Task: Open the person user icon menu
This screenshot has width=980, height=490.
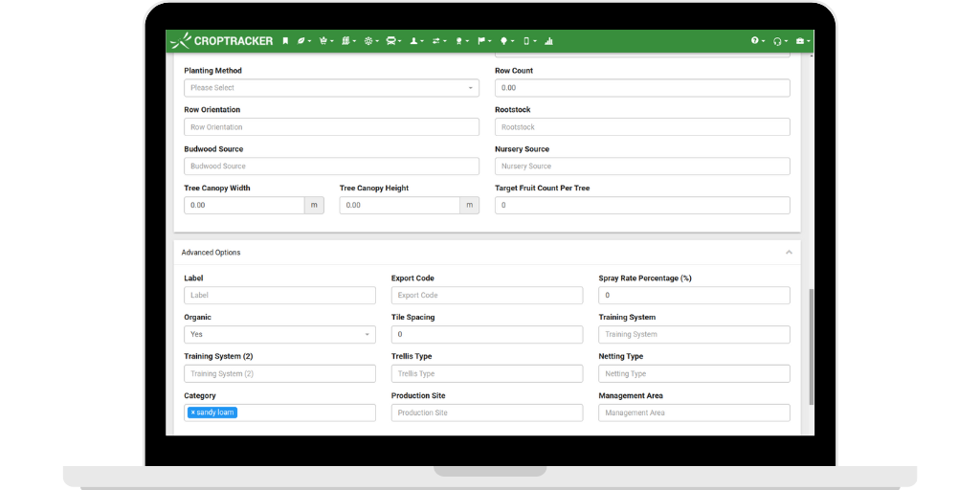Action: tap(415, 41)
